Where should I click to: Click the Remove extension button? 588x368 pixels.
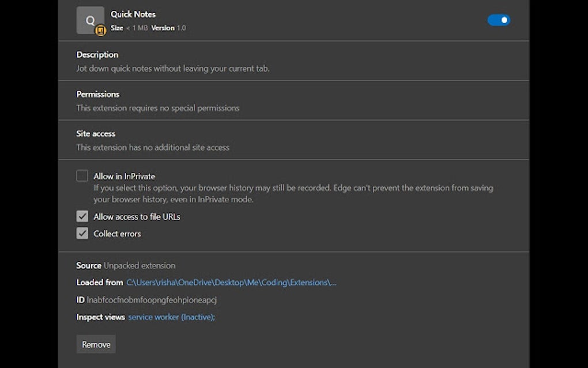pyautogui.click(x=96, y=344)
